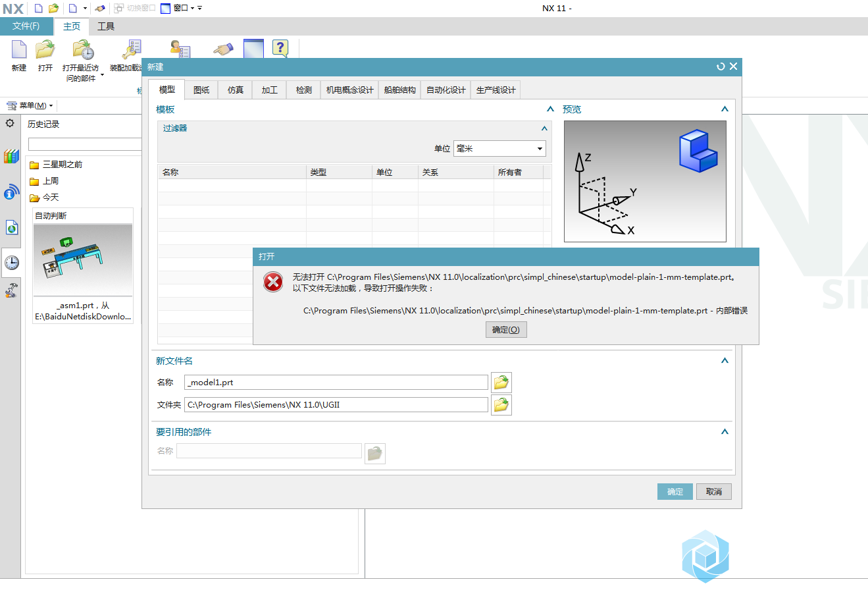Select the 生产线设计 line design tab

[x=496, y=90]
